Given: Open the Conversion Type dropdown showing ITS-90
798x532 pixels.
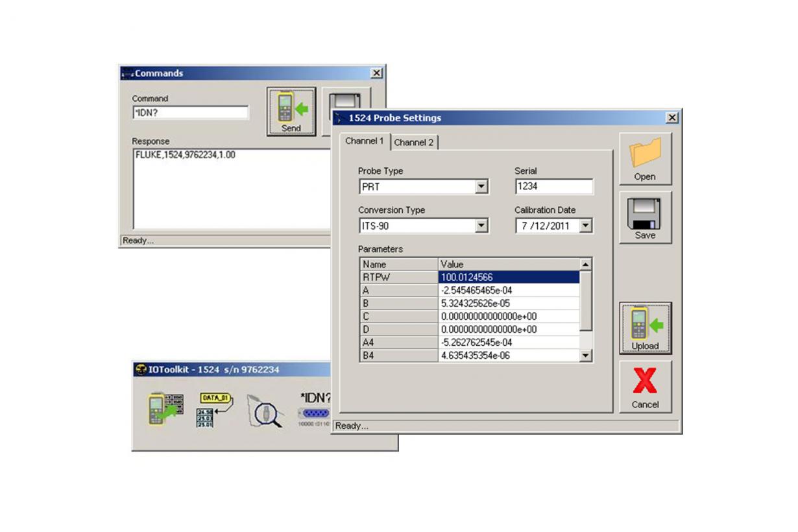Looking at the screenshot, I should [x=481, y=225].
